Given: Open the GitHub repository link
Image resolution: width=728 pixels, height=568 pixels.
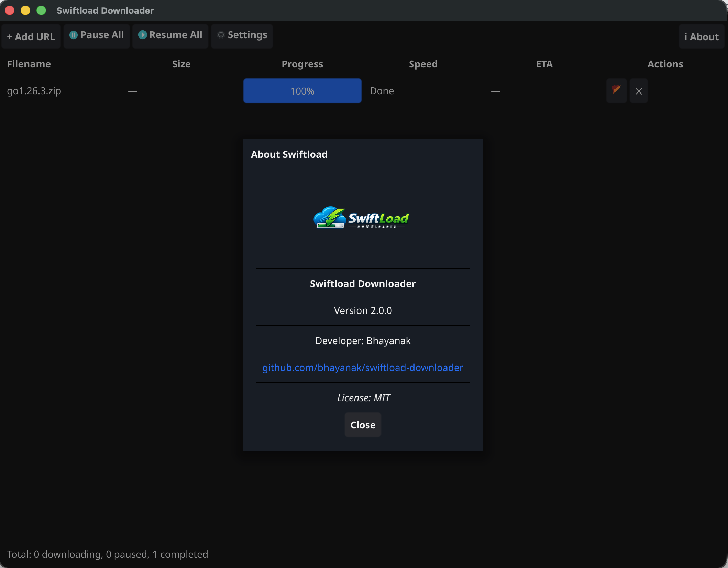Looking at the screenshot, I should point(363,368).
